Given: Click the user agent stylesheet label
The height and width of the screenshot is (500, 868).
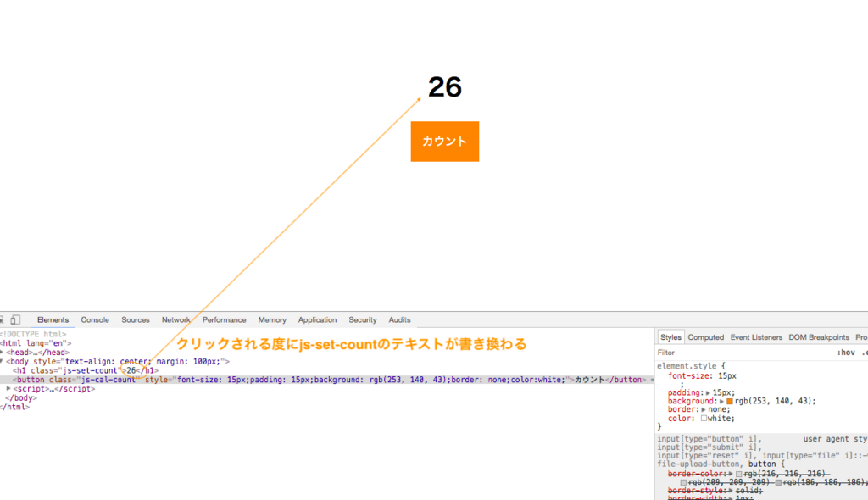Looking at the screenshot, I should pyautogui.click(x=835, y=439).
